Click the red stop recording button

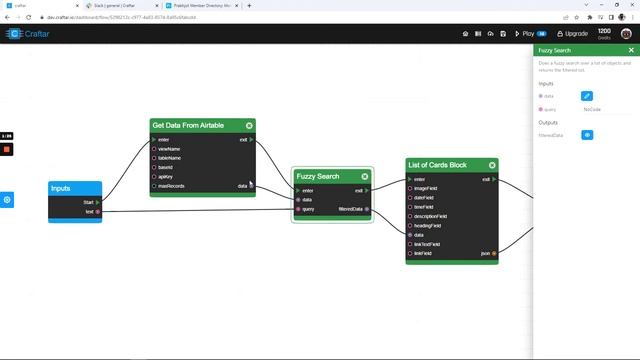7,149
